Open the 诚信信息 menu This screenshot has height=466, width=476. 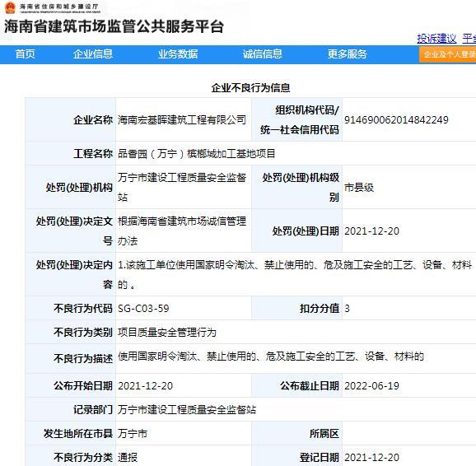pos(263,54)
